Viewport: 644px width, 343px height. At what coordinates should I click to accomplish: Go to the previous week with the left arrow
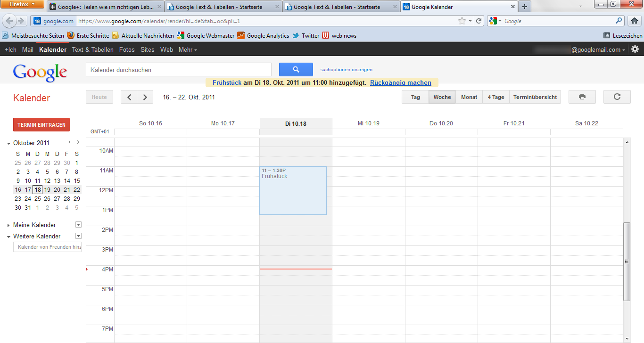click(x=129, y=97)
